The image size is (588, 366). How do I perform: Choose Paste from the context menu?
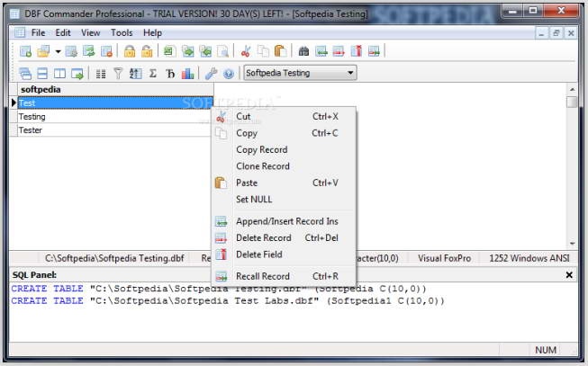coord(283,183)
